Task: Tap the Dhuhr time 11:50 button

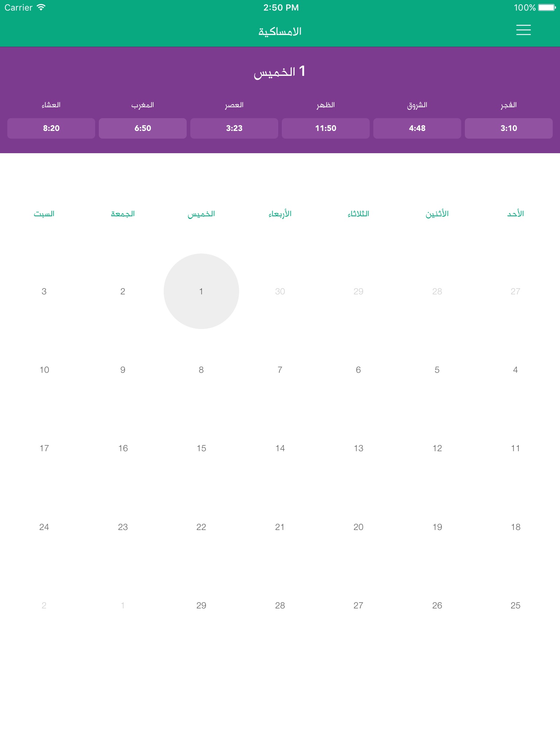Action: [326, 128]
